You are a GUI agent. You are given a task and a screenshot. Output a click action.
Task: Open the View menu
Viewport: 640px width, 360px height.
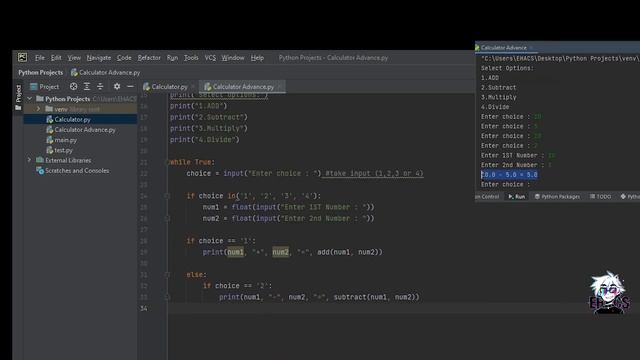tap(74, 58)
